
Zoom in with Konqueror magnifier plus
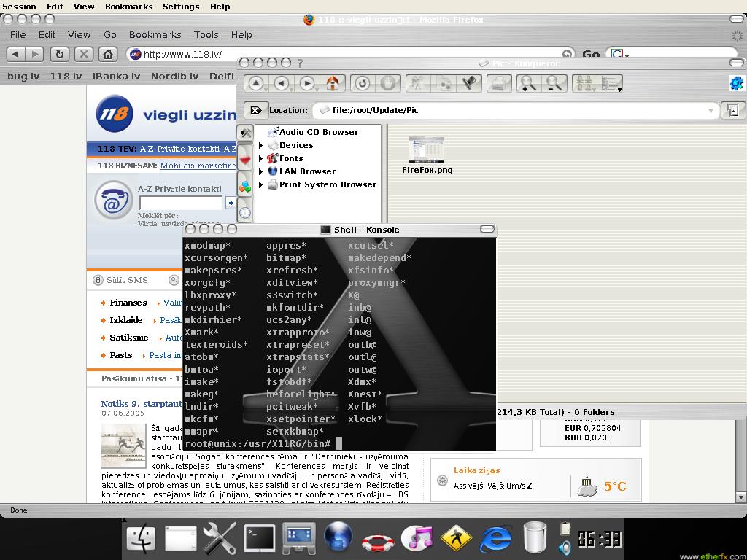(x=528, y=83)
